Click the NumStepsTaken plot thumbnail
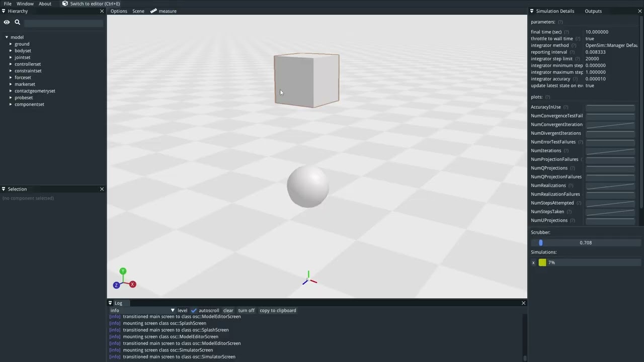 point(610,212)
